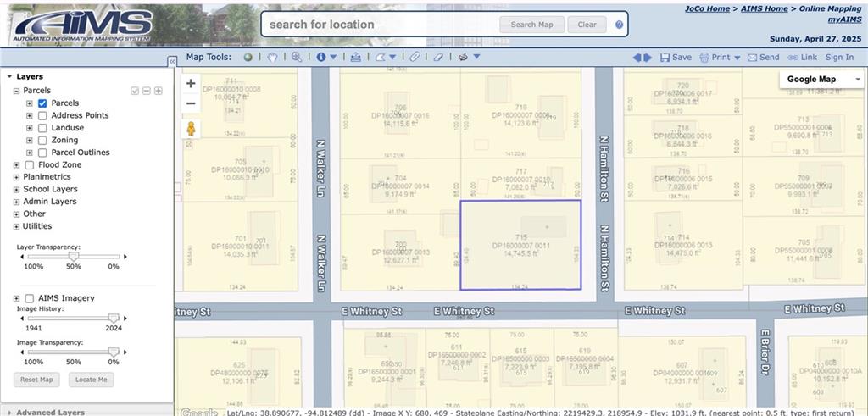
Task: Select the draw/selection shape tool
Action: pos(381,57)
